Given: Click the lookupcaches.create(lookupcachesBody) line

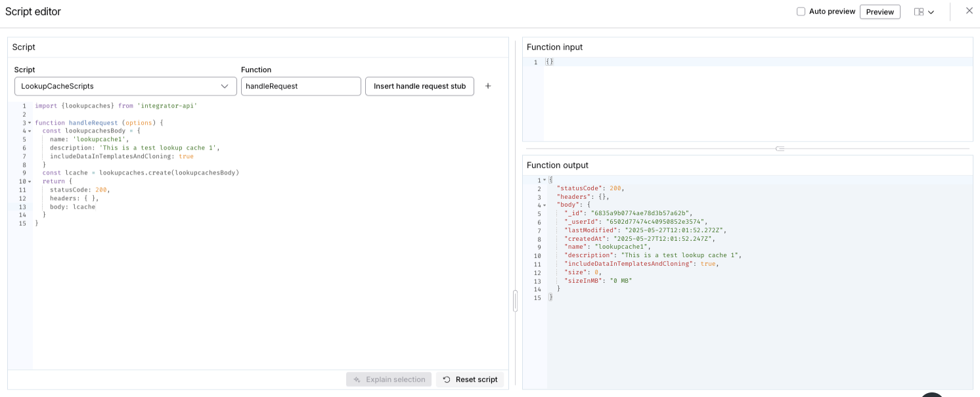Looking at the screenshot, I should pos(141,173).
